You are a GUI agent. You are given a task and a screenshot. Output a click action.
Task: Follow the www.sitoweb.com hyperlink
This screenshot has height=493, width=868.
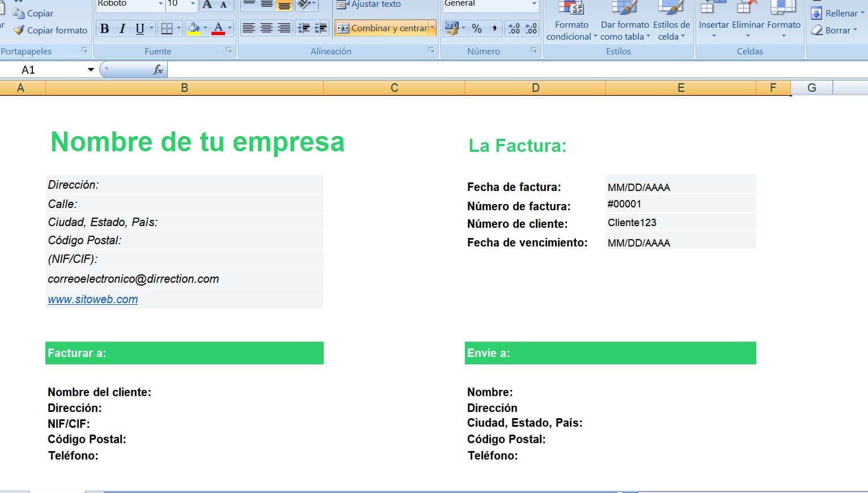[x=92, y=299]
